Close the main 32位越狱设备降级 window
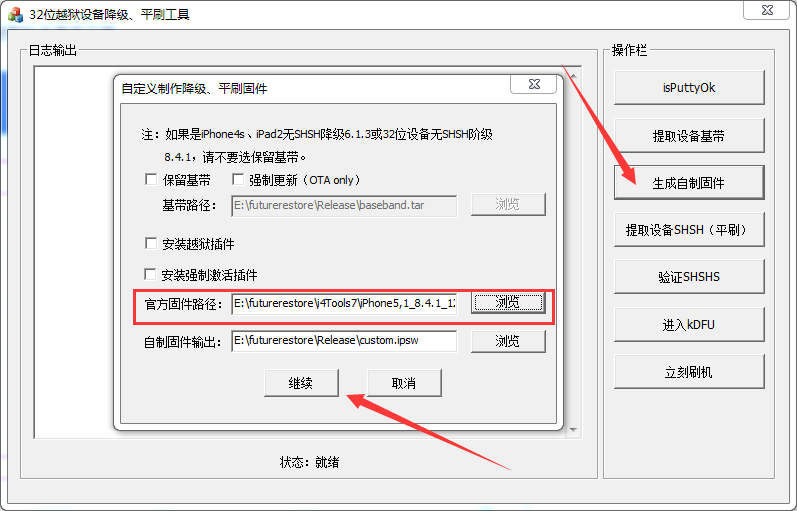Screen dimensions: 797x511 [x=767, y=10]
